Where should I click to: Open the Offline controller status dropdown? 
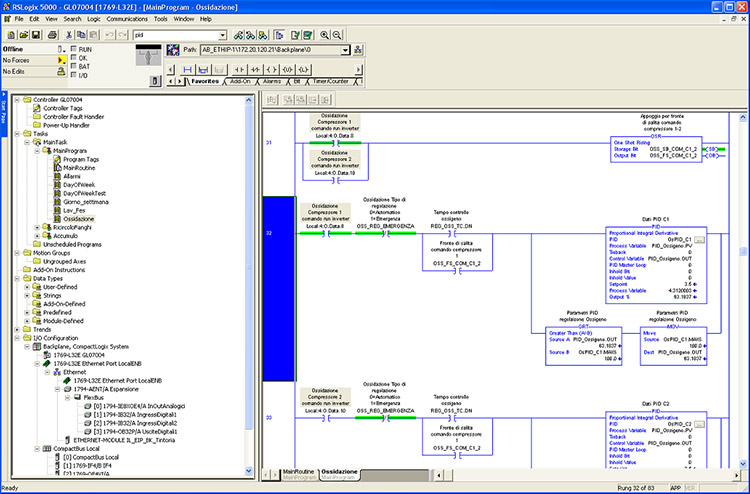(x=61, y=49)
